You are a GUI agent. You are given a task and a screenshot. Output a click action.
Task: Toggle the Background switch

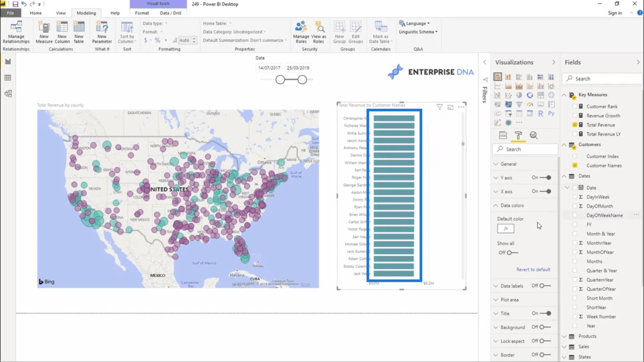click(545, 327)
